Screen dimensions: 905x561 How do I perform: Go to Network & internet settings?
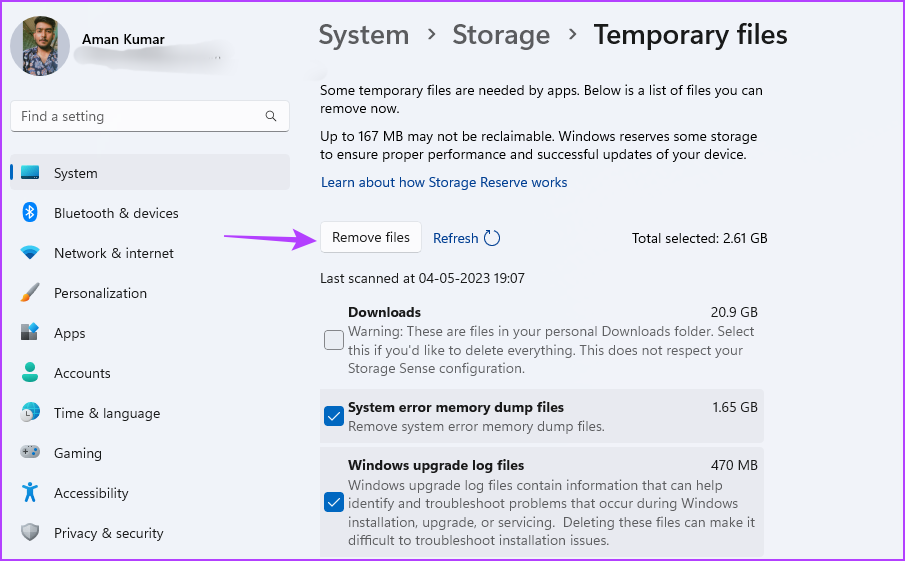pyautogui.click(x=150, y=253)
